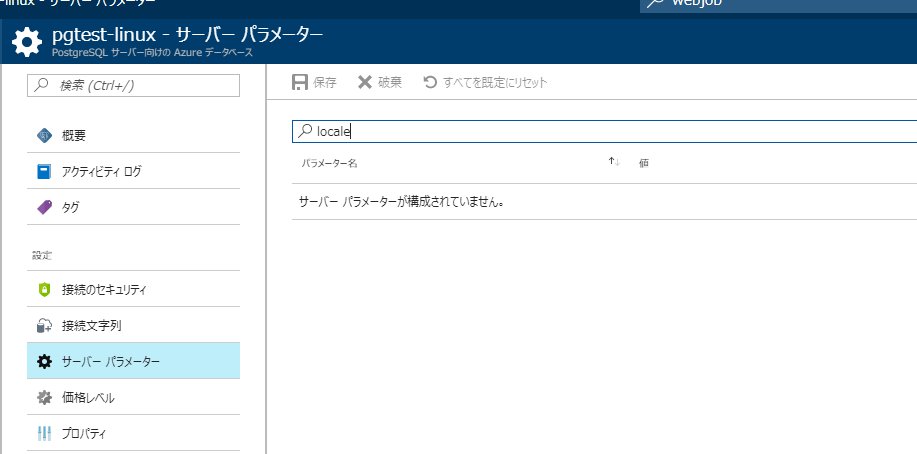Click the Pricing Tier (価格レベル) gear icon
The height and width of the screenshot is (454, 917).
coord(44,397)
